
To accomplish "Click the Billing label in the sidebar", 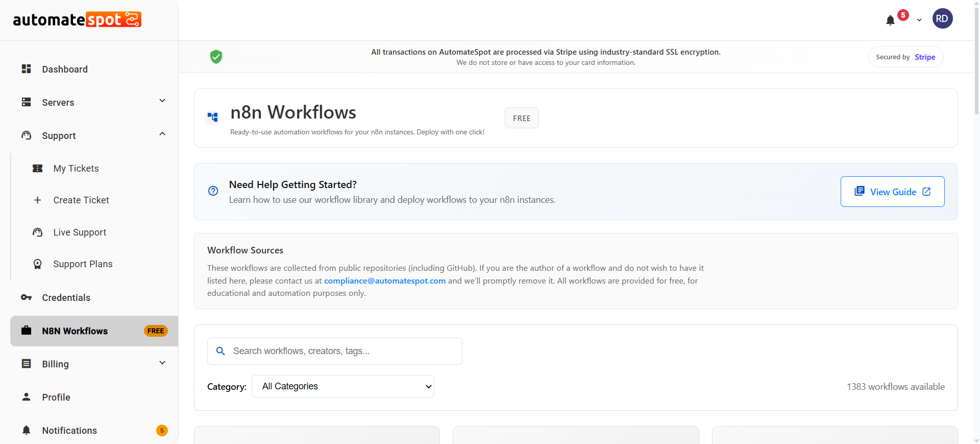I will pos(55,364).
